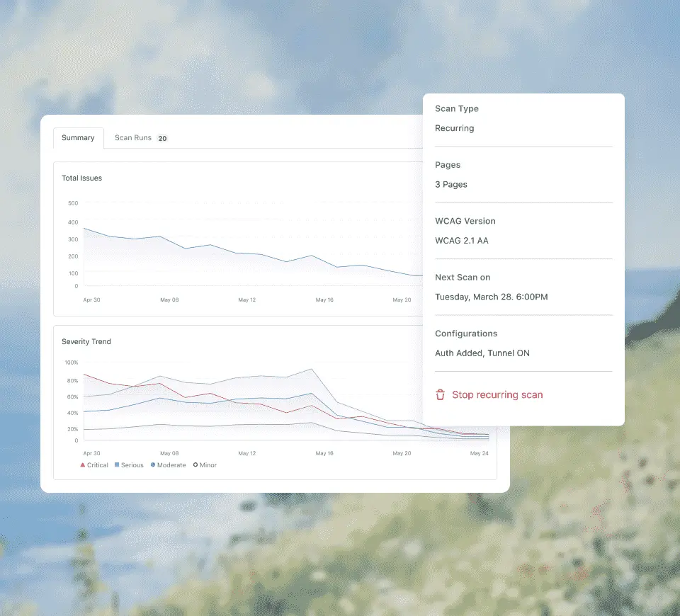Click Apr 30 label under Severity Trend chart
This screenshot has height=616, width=680.
pos(91,453)
